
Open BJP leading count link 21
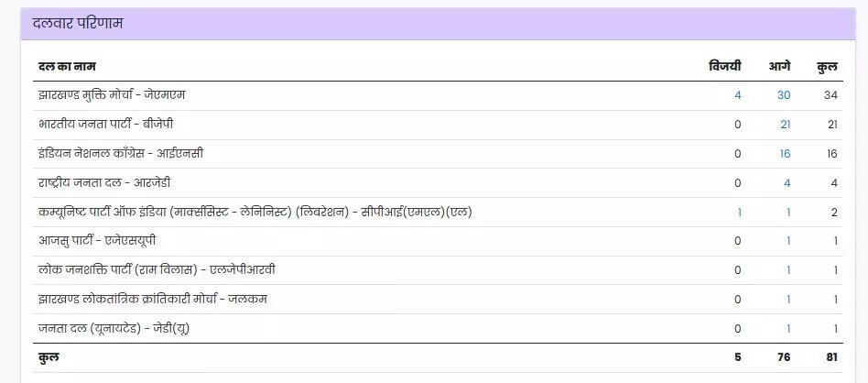(786, 125)
